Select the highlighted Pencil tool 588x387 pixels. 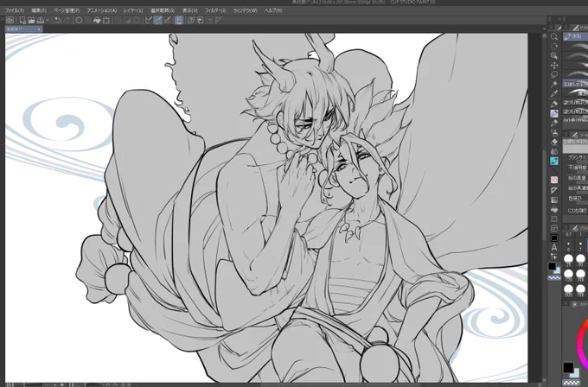pos(554,113)
